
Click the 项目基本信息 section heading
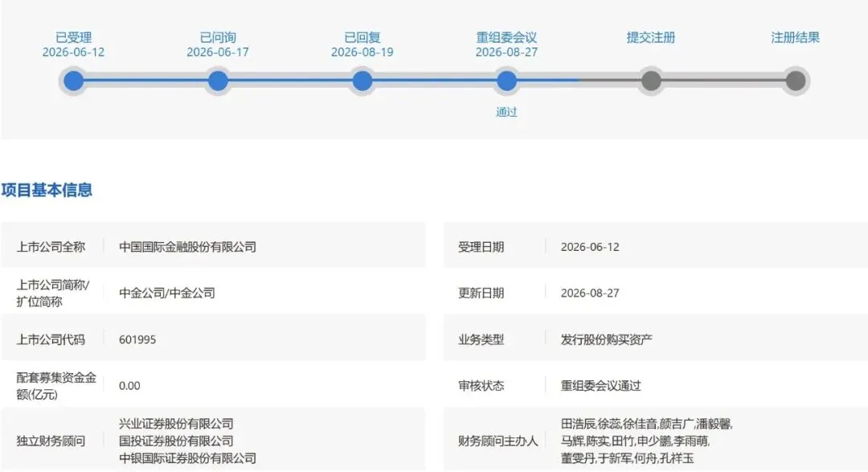point(47,190)
